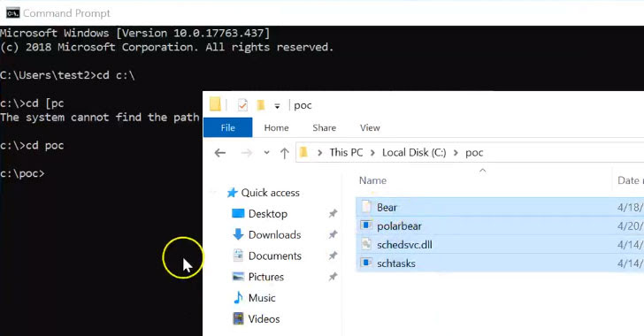Go up one folder with the Up arrow
644x336 pixels.
click(284, 153)
